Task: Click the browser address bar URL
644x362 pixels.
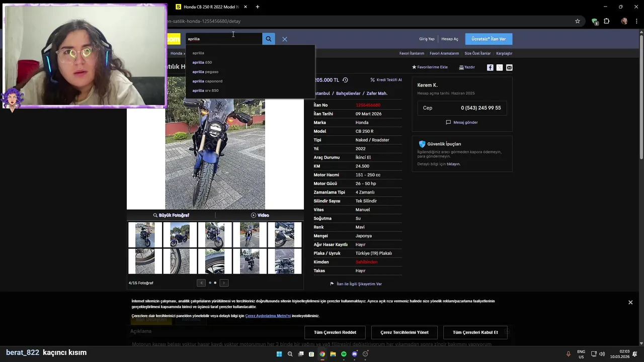Action: click(x=203, y=21)
